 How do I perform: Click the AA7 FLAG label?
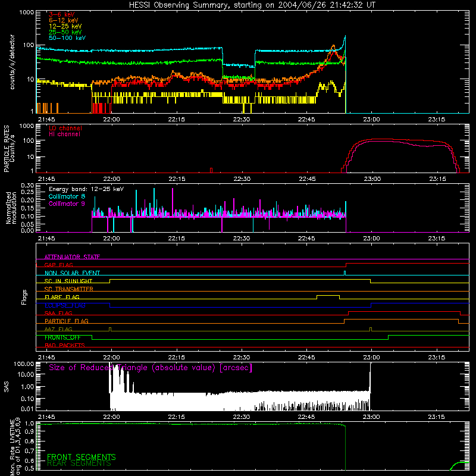[x=58, y=329]
